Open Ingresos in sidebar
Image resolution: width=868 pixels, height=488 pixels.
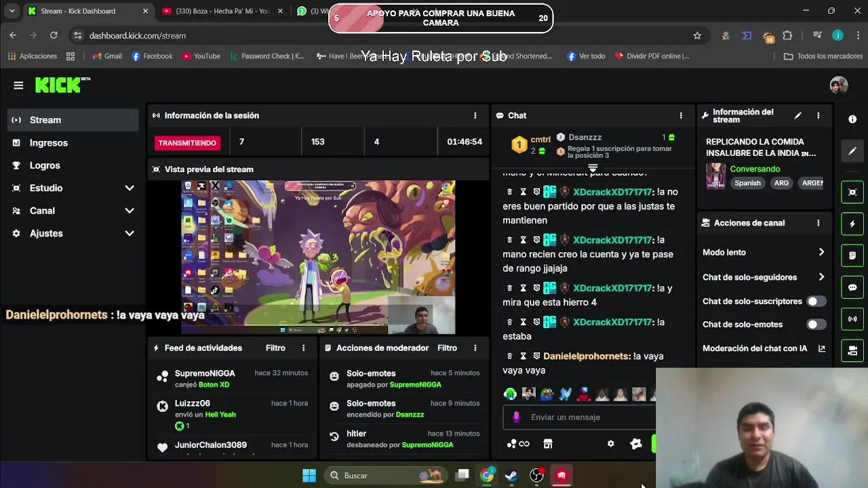click(73, 143)
